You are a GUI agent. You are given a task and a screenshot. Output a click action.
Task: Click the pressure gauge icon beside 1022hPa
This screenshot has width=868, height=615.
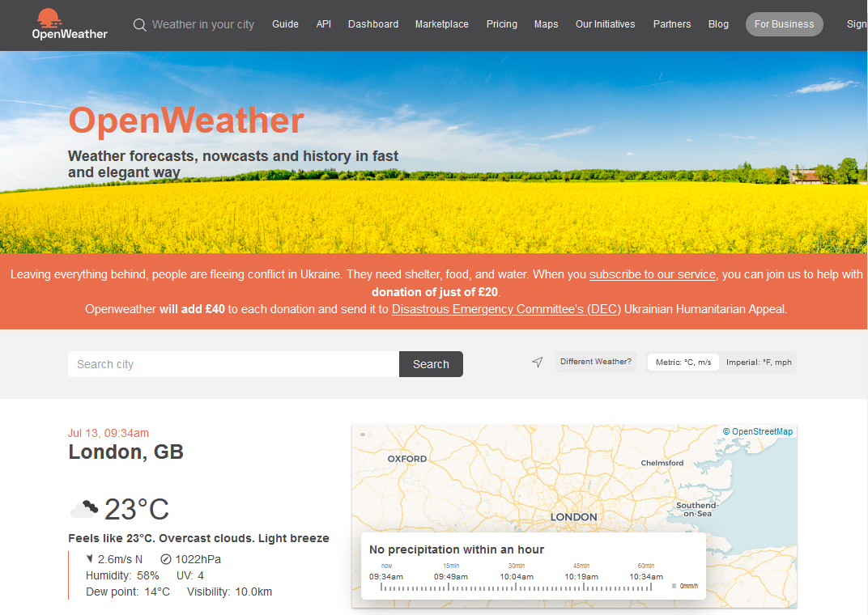[166, 558]
